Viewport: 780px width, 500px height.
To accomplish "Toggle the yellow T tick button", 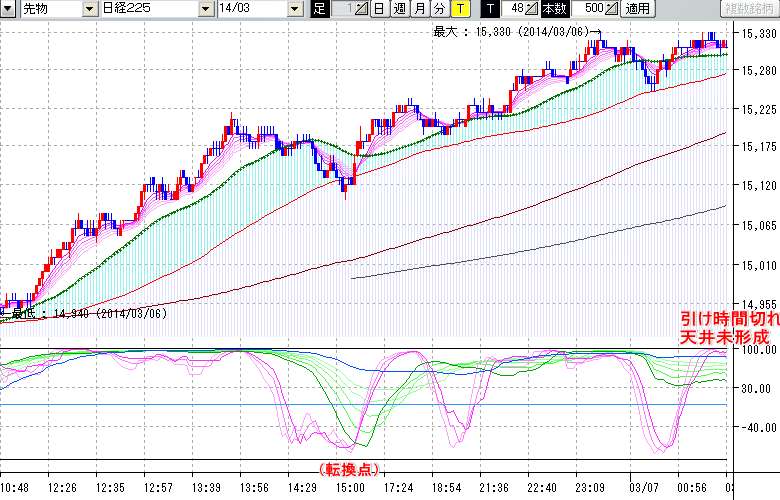I will pyautogui.click(x=459, y=9).
